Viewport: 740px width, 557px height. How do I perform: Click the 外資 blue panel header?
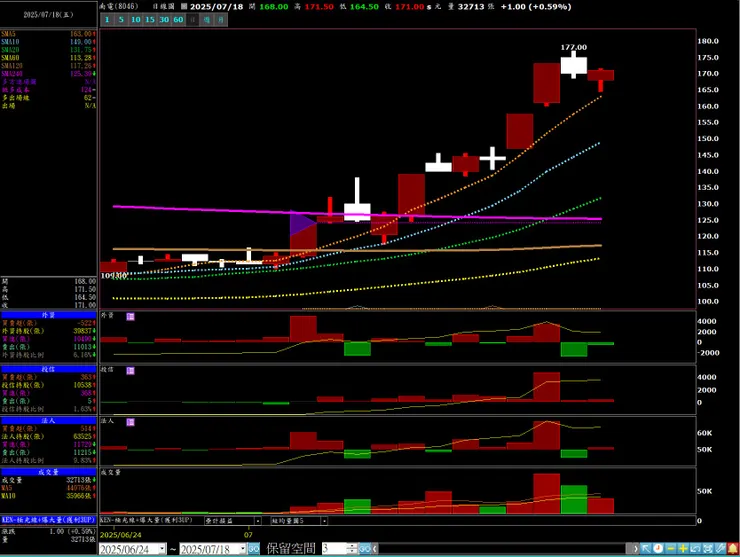tap(48, 315)
